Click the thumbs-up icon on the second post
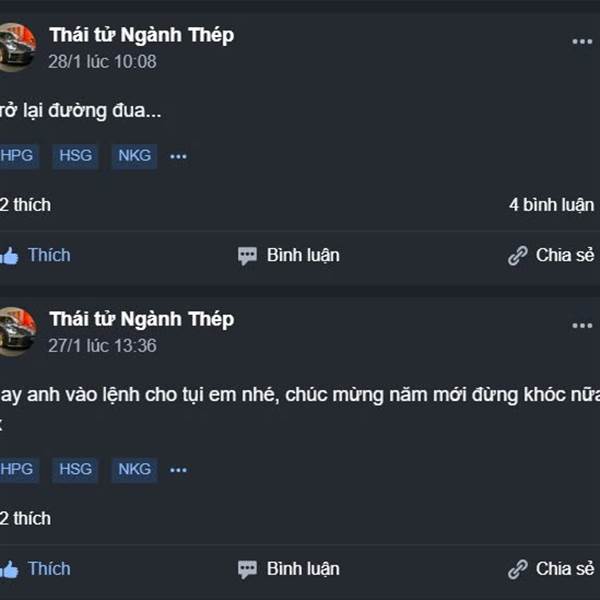 [x=9, y=570]
